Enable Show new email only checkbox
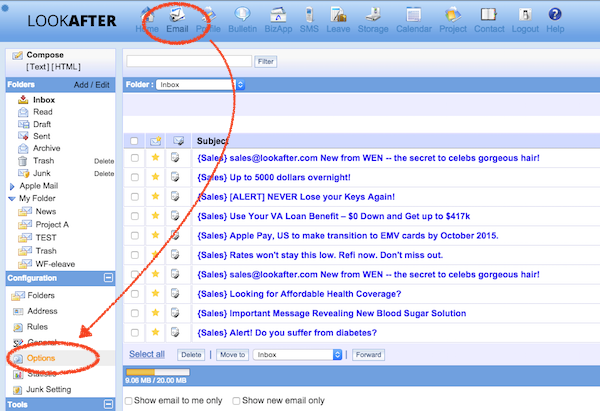 [236, 400]
